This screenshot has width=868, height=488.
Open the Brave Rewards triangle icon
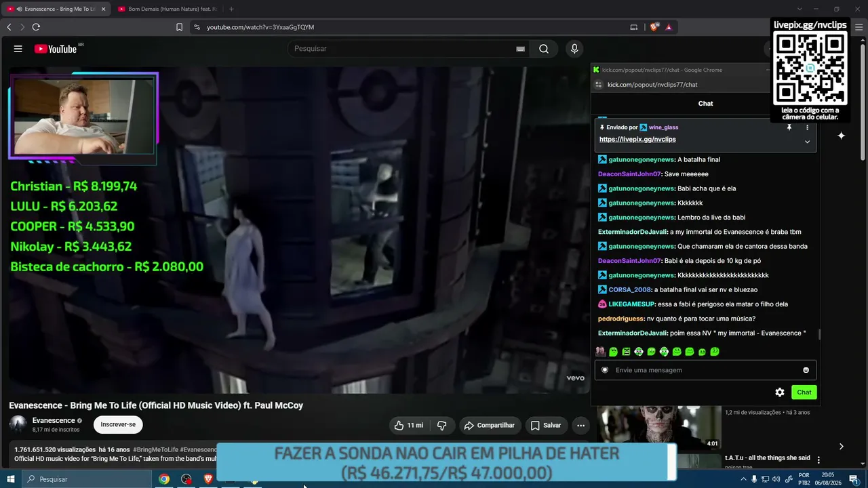tap(669, 27)
